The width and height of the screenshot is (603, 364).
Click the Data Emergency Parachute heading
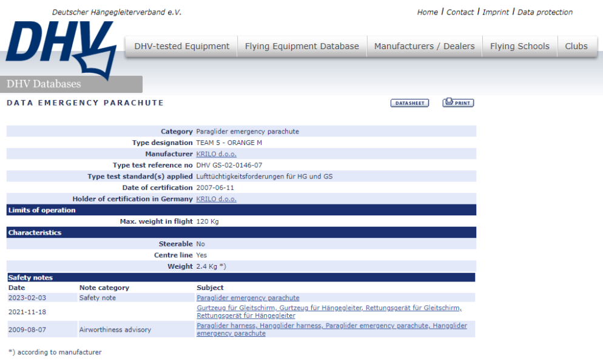tap(85, 103)
